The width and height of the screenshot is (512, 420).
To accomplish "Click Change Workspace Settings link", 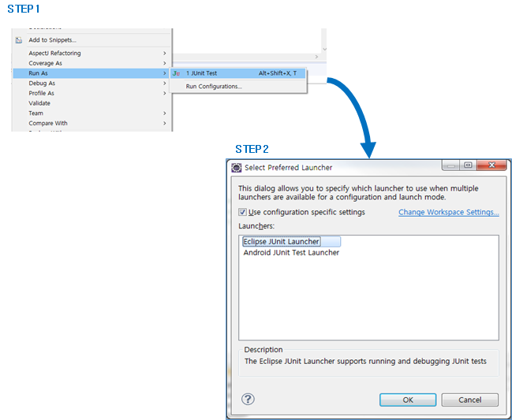I will point(449,212).
